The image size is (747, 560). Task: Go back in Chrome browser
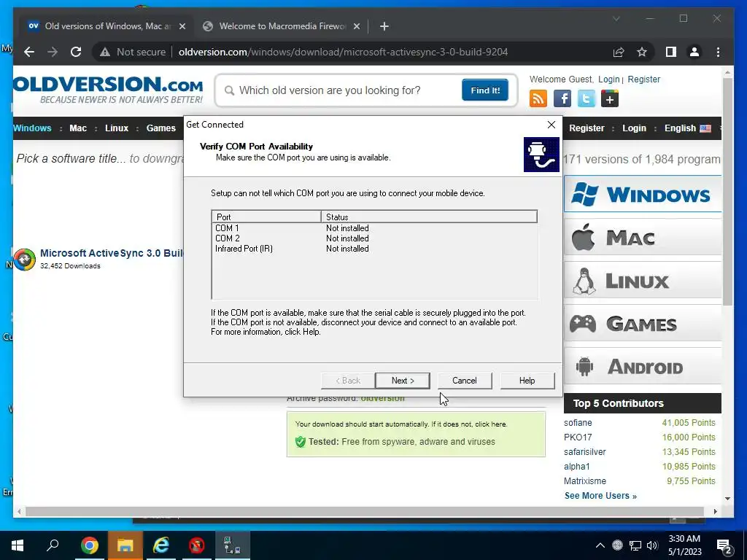coord(29,52)
